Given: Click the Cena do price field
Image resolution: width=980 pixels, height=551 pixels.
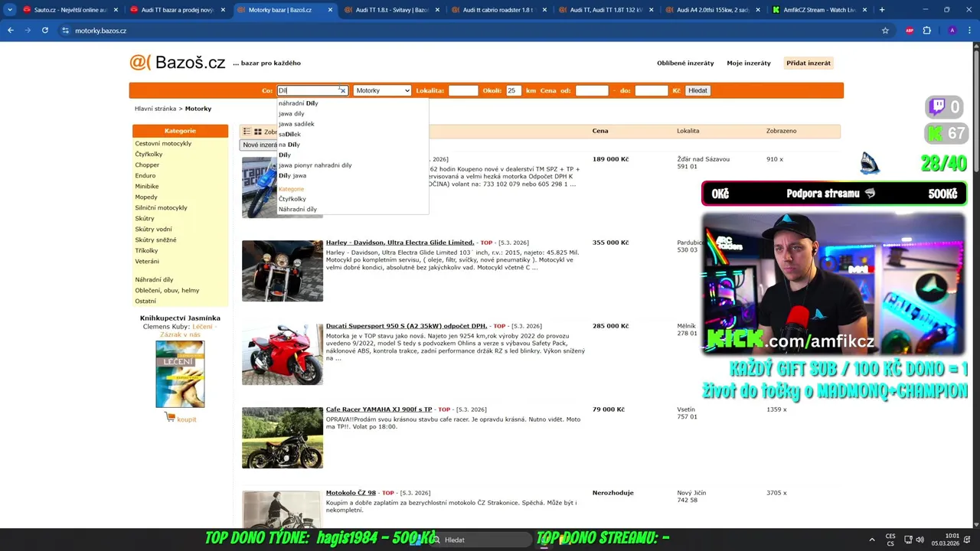Looking at the screenshot, I should click(x=652, y=90).
